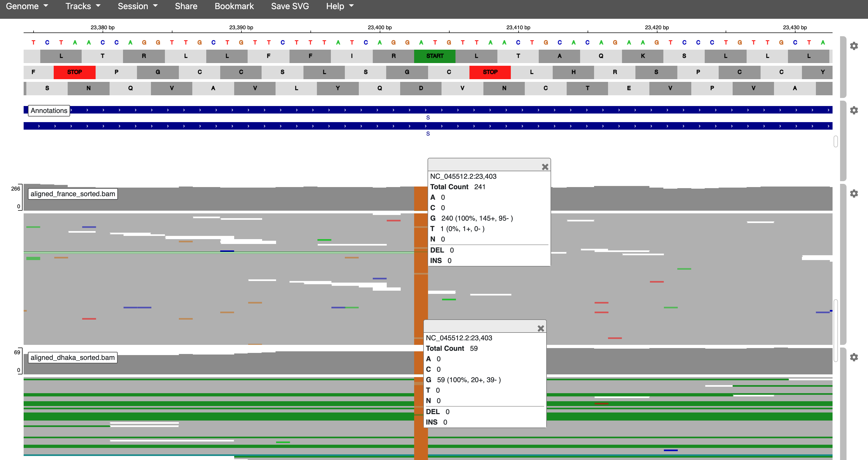Click the 'S' label under second annotation
Screen dimensions: 868x460
pos(428,134)
